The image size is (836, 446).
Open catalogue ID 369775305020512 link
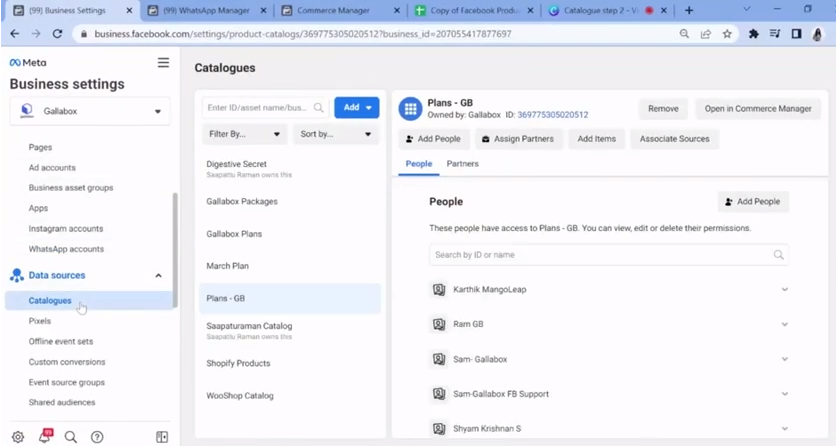click(552, 115)
